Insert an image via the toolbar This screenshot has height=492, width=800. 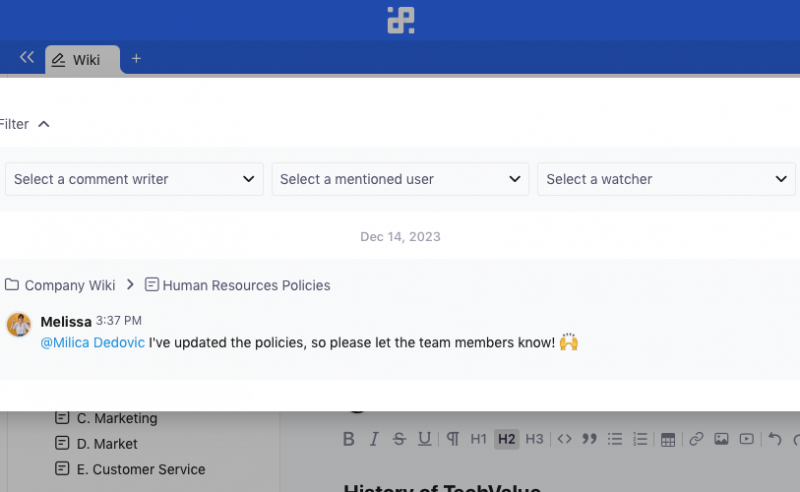[x=721, y=439]
